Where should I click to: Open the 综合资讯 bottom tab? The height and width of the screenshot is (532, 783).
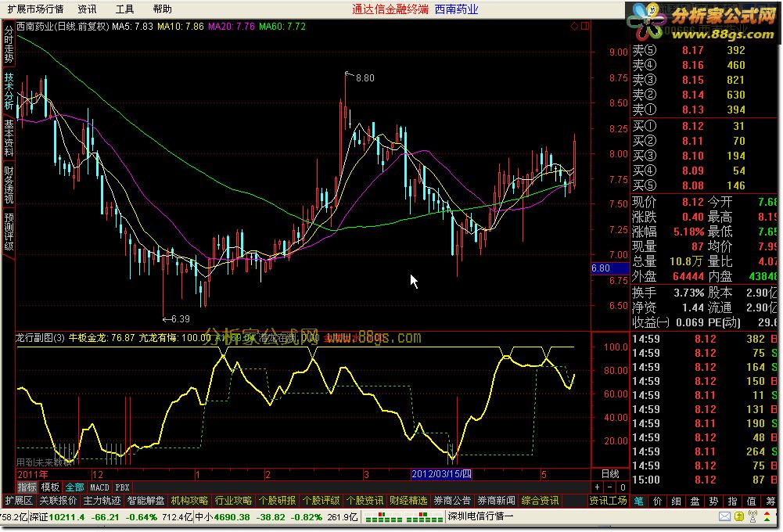pyautogui.click(x=540, y=501)
